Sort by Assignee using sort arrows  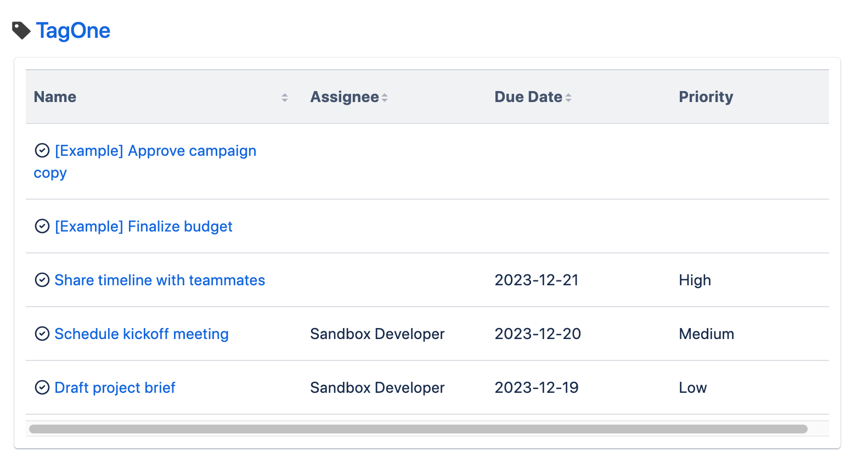tap(385, 98)
